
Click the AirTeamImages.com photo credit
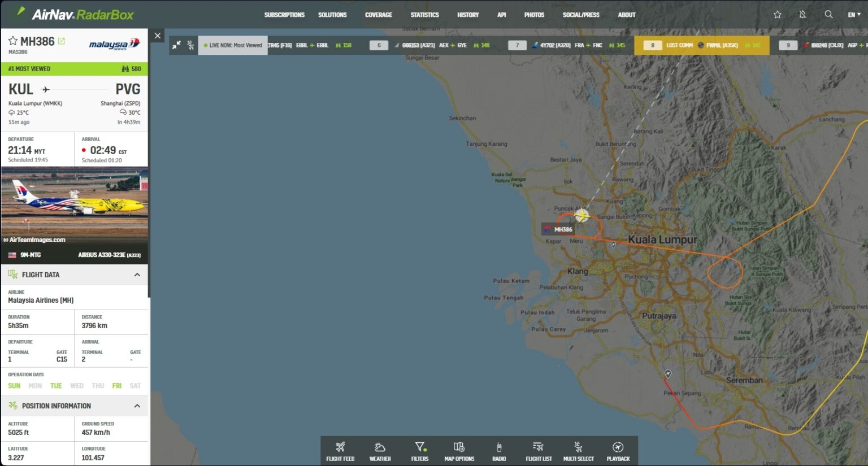[x=34, y=240]
